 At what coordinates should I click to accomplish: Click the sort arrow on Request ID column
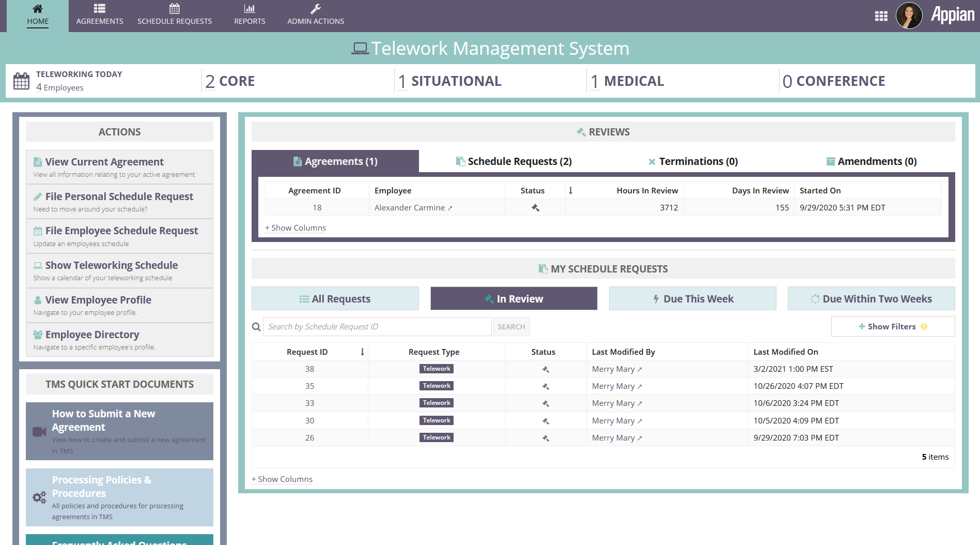pos(363,352)
